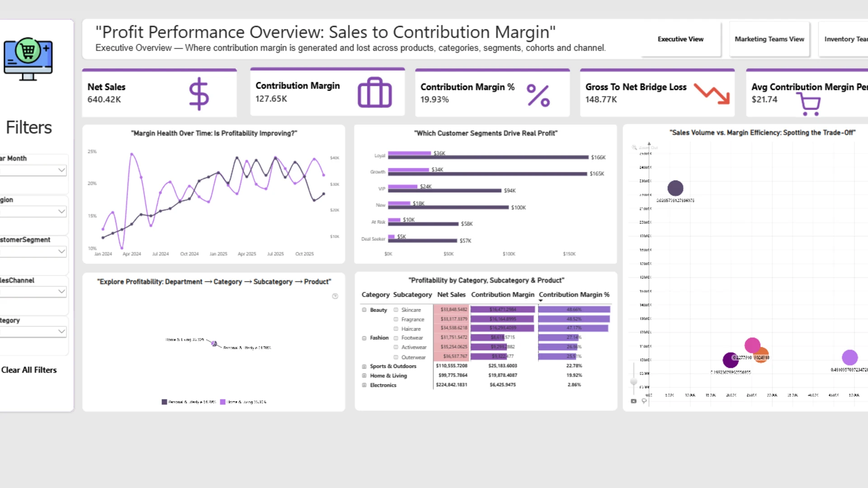868x488 pixels.
Task: Click the percent icon on Contribution Margin % card
Action: 538,95
